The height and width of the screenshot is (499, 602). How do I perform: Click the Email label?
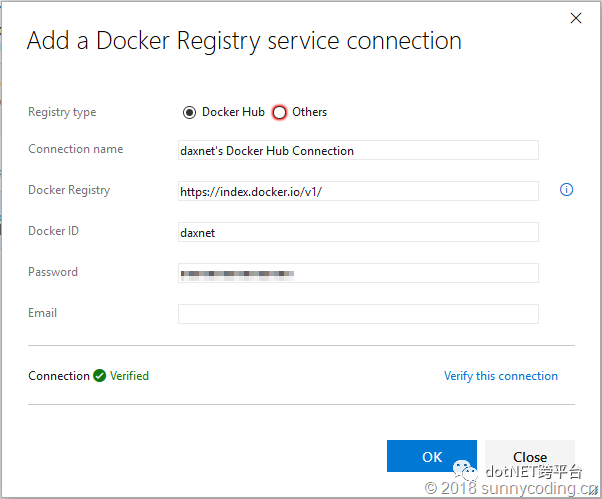pos(43,313)
